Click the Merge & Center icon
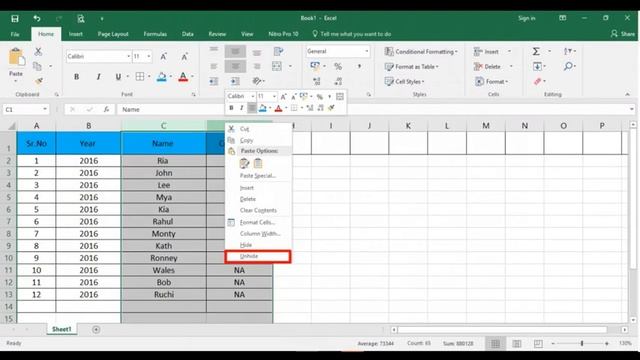This screenshot has width=640, height=360. [x=277, y=66]
